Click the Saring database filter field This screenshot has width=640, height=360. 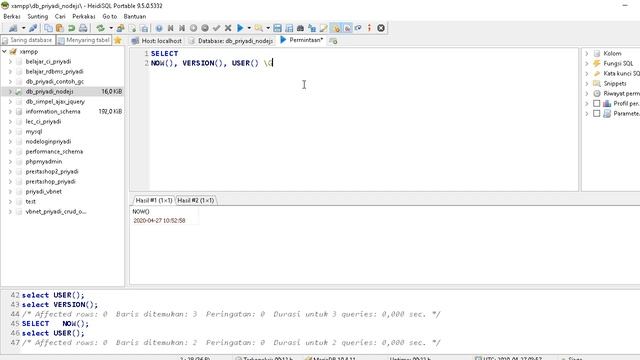(28, 40)
